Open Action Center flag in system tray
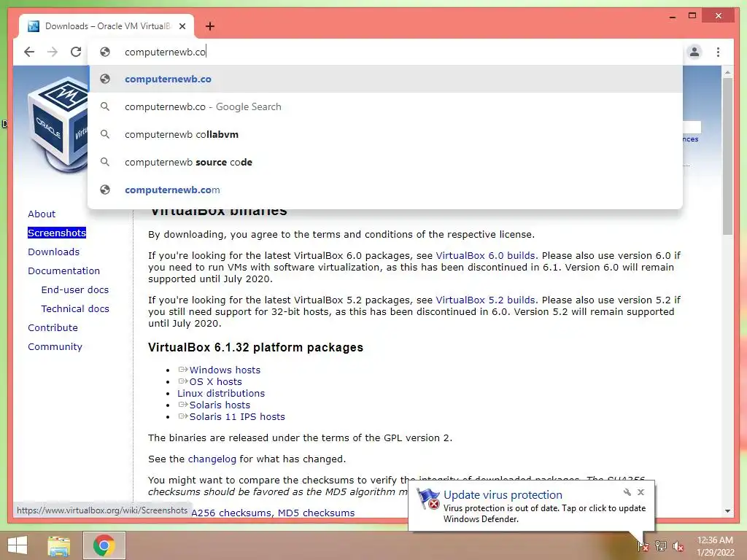Screen dimensions: 747x560 (643, 545)
